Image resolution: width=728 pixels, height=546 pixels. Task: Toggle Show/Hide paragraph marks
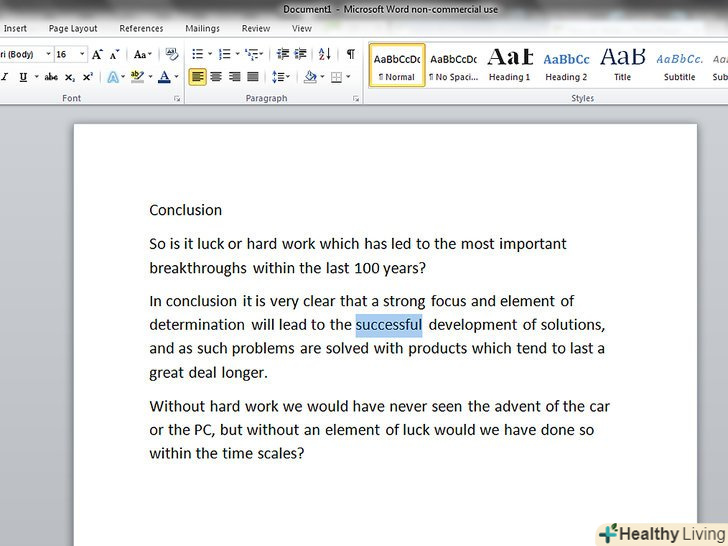[350, 55]
